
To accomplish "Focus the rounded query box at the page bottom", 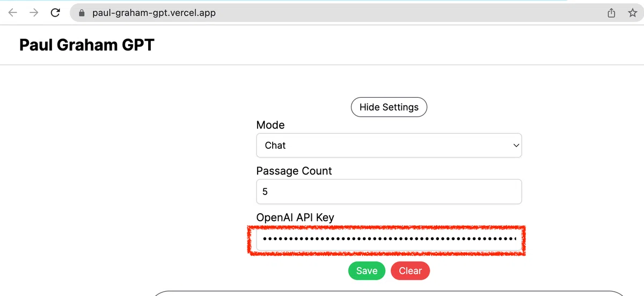I will [x=389, y=293].
